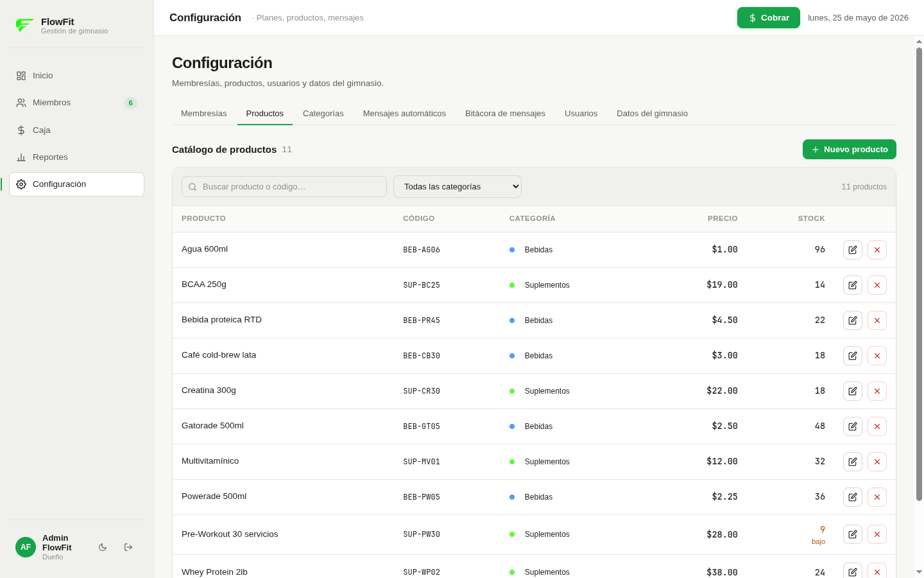Click the code SUP-MV01
924x578 pixels.
[x=422, y=462]
